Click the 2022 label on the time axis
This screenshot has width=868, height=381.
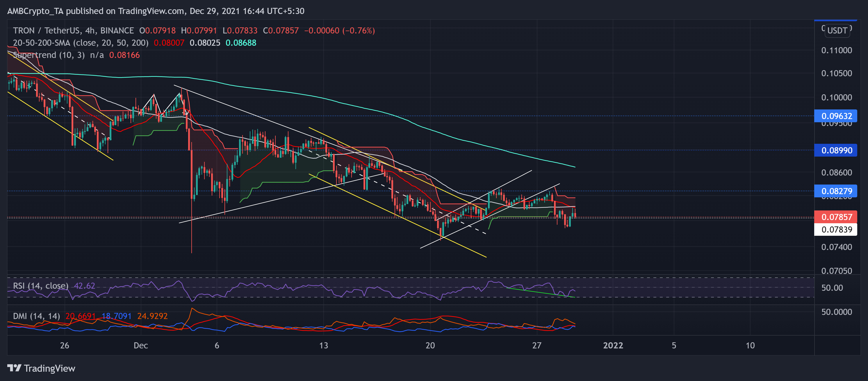[x=613, y=345]
